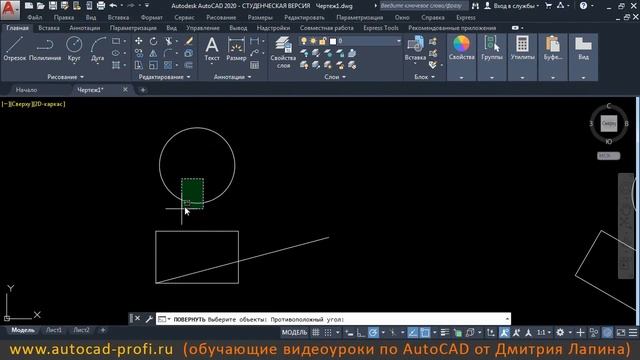640x360 pixels.
Task: Toggle snap mode in status bar
Action: tap(328, 333)
